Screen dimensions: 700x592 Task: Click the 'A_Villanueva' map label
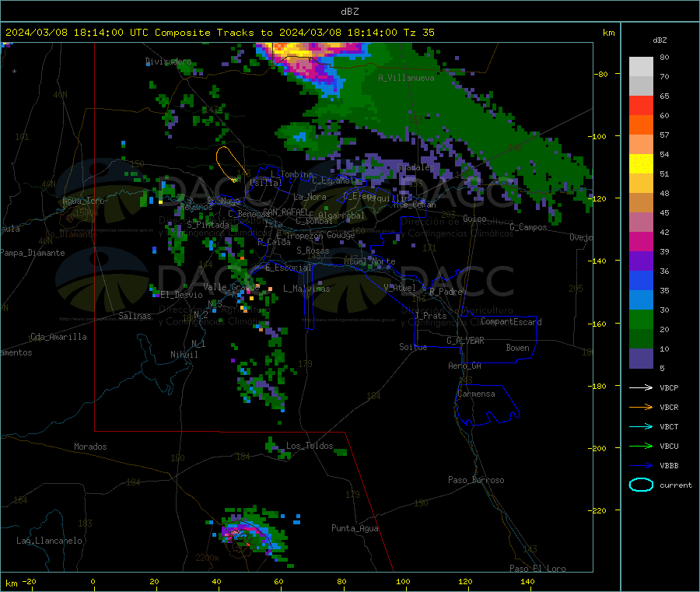(406, 78)
